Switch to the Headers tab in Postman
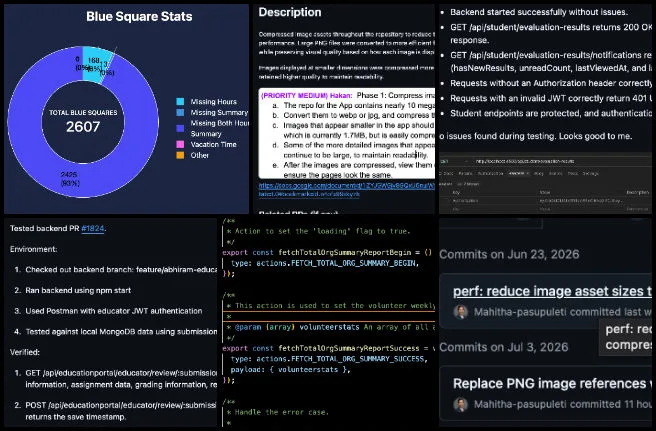 coord(519,173)
